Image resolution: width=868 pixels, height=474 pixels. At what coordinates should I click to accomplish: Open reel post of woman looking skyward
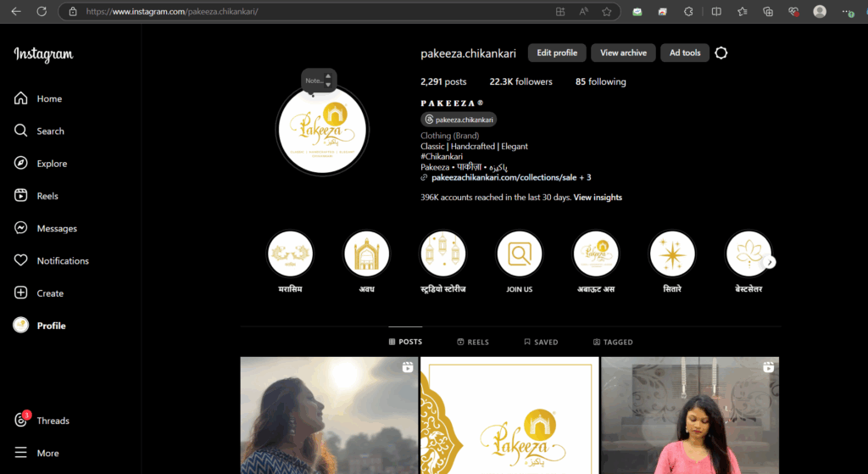click(x=330, y=415)
